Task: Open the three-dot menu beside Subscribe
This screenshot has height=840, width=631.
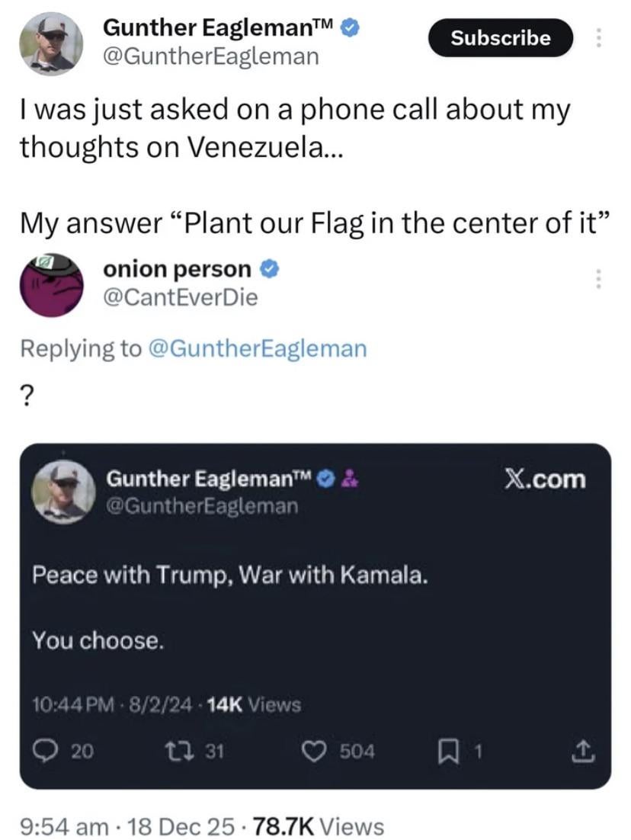Action: pyautogui.click(x=599, y=38)
